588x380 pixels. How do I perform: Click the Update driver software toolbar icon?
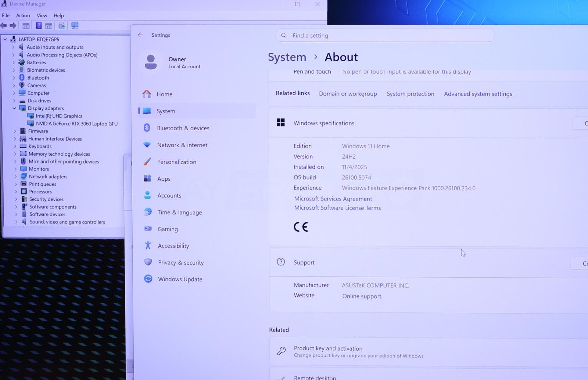tap(61, 26)
